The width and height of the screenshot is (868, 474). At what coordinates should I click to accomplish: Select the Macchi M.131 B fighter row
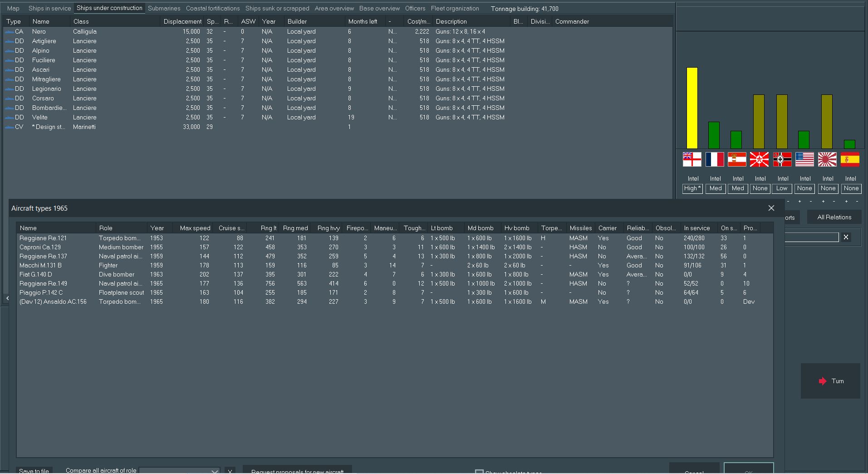395,265
